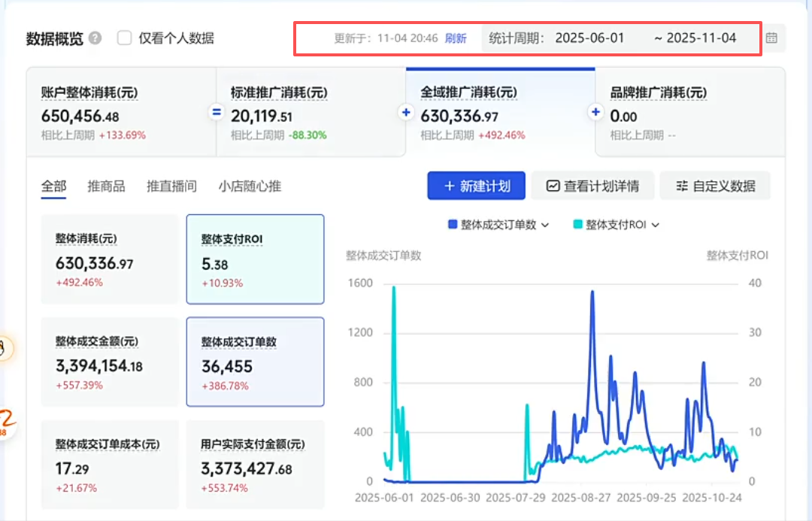The width and height of the screenshot is (812, 521).
Task: Expand the 整体支付ROI chart legend dropdown
Action: (655, 225)
